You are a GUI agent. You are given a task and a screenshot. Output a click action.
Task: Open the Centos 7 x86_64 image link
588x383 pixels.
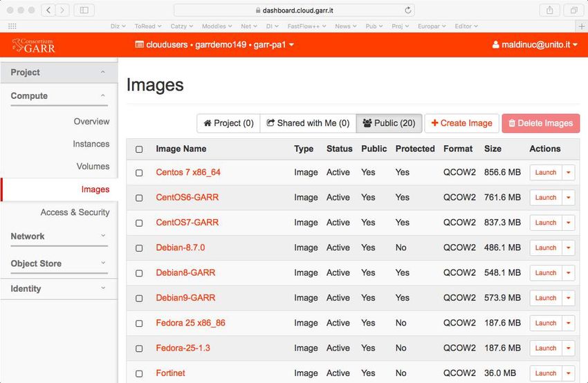(x=188, y=172)
